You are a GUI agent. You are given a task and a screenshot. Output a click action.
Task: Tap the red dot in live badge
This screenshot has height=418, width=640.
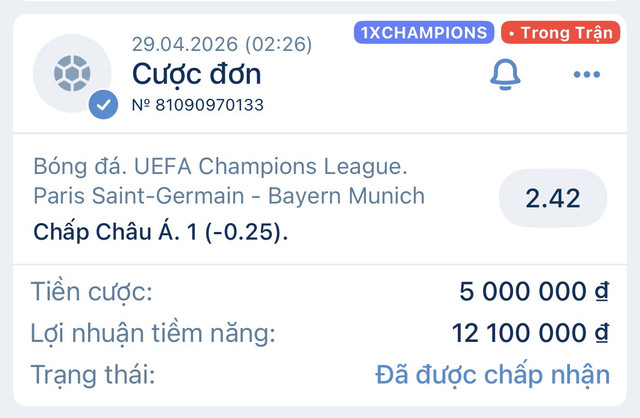pyautogui.click(x=511, y=33)
